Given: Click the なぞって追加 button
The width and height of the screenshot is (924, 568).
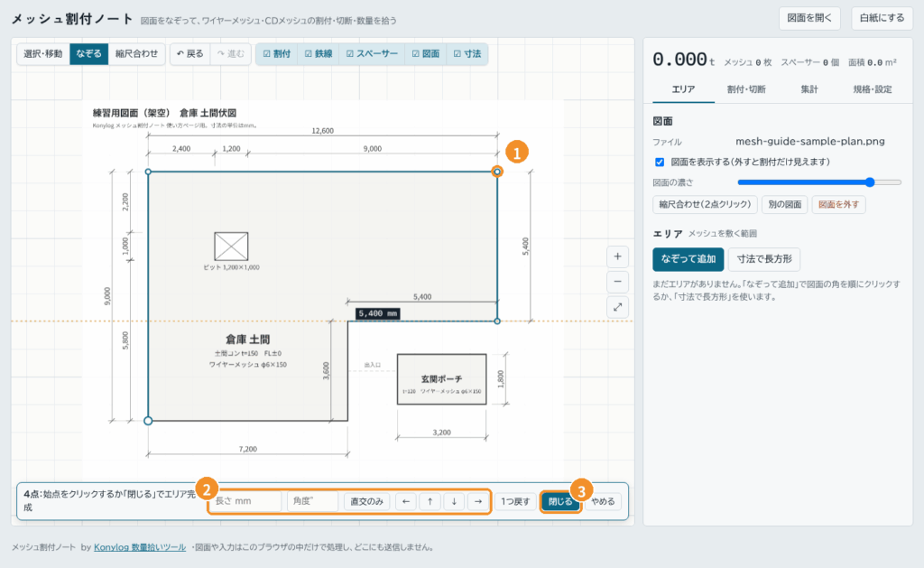Looking at the screenshot, I should (x=688, y=259).
